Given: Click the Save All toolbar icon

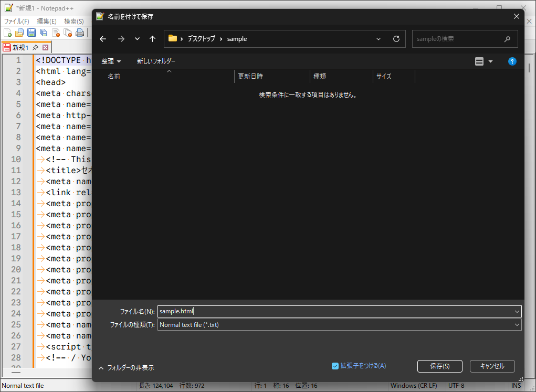Looking at the screenshot, I should click(44, 33).
